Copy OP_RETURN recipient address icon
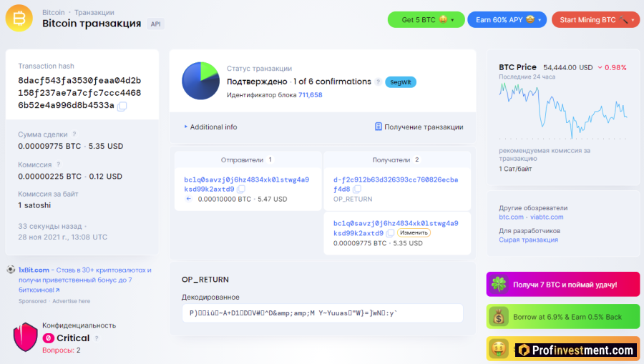 [357, 190]
